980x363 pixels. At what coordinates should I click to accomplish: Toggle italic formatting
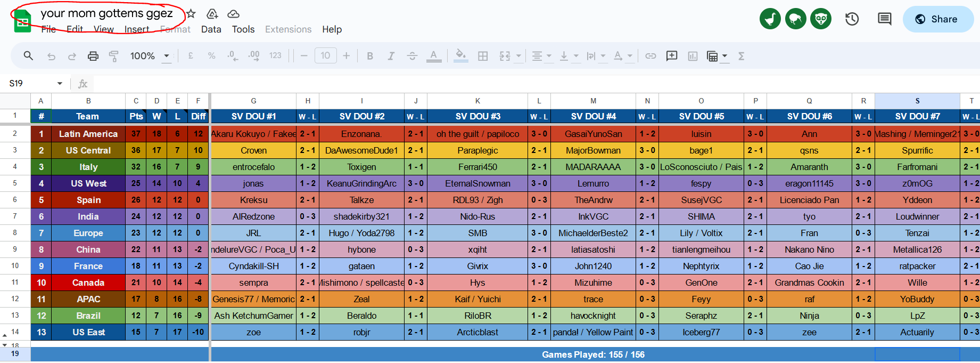click(x=391, y=56)
